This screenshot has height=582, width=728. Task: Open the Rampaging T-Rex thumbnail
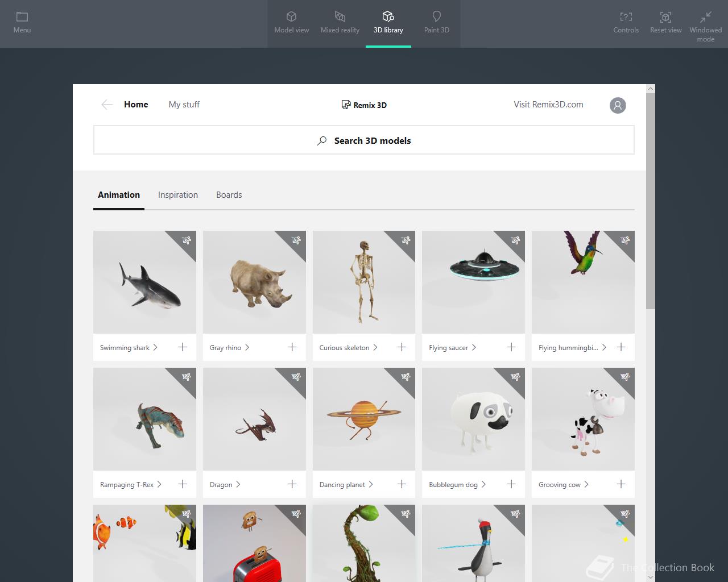144,419
